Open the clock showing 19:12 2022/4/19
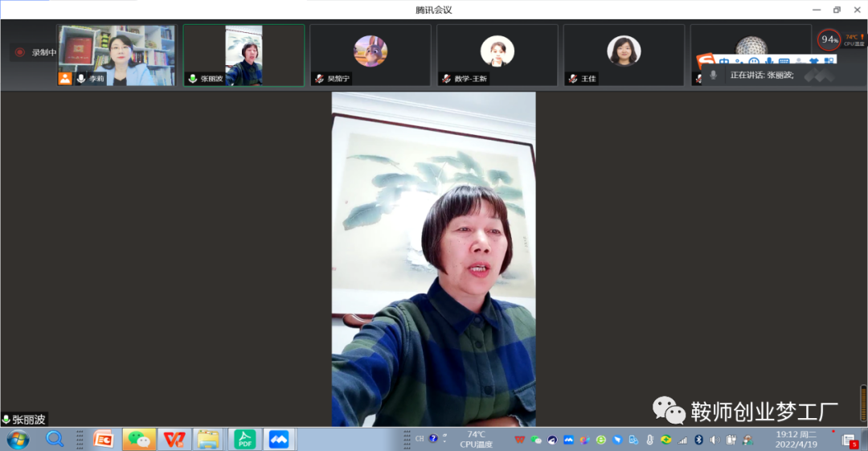 point(796,439)
